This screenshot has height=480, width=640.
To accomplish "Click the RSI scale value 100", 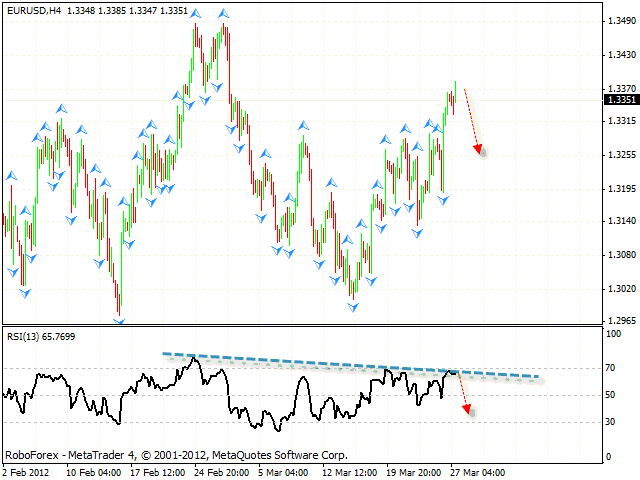I will 613,334.
